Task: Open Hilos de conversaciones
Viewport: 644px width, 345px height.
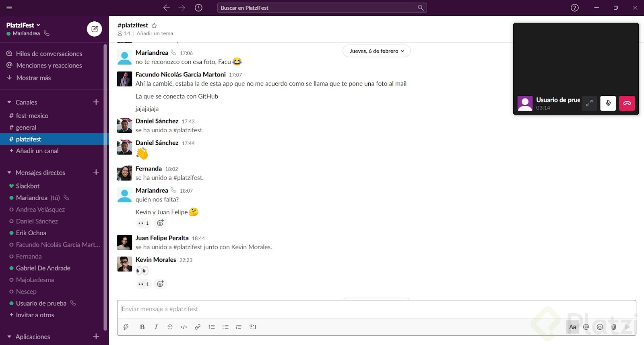Action: tap(49, 53)
